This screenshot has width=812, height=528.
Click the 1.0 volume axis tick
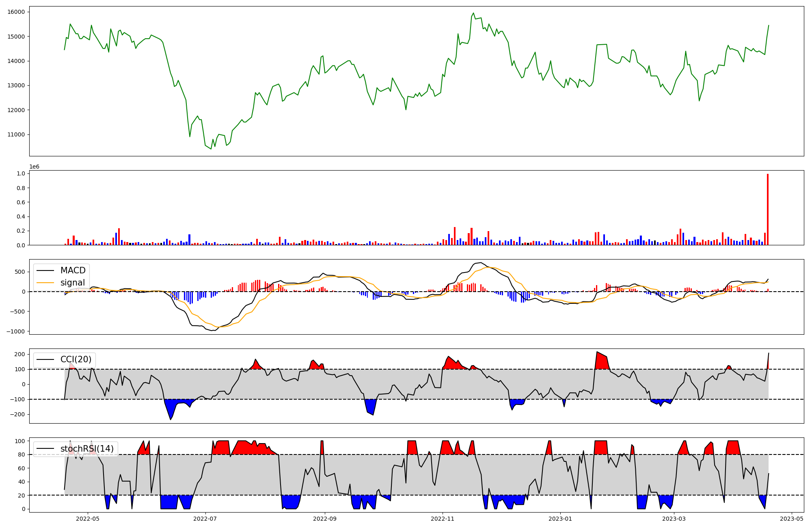point(20,173)
